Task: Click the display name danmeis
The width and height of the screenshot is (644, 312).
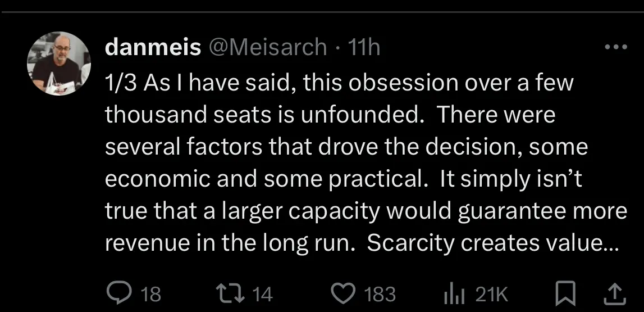Action: click(153, 48)
